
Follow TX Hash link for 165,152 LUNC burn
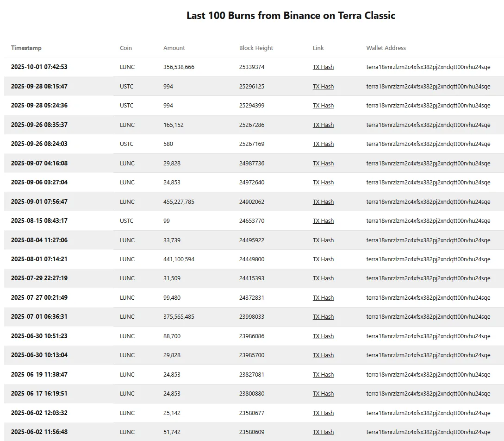pos(323,125)
